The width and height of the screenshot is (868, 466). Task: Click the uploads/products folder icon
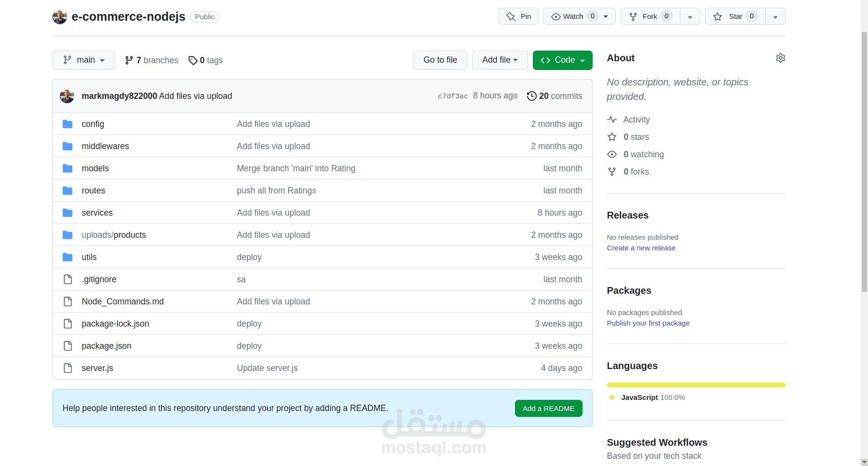68,235
